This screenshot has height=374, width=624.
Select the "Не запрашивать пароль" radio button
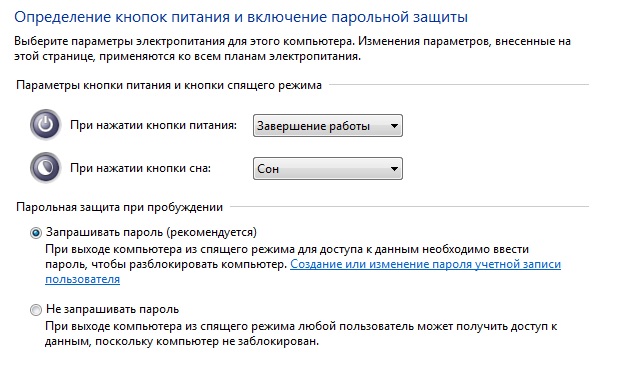point(36,310)
